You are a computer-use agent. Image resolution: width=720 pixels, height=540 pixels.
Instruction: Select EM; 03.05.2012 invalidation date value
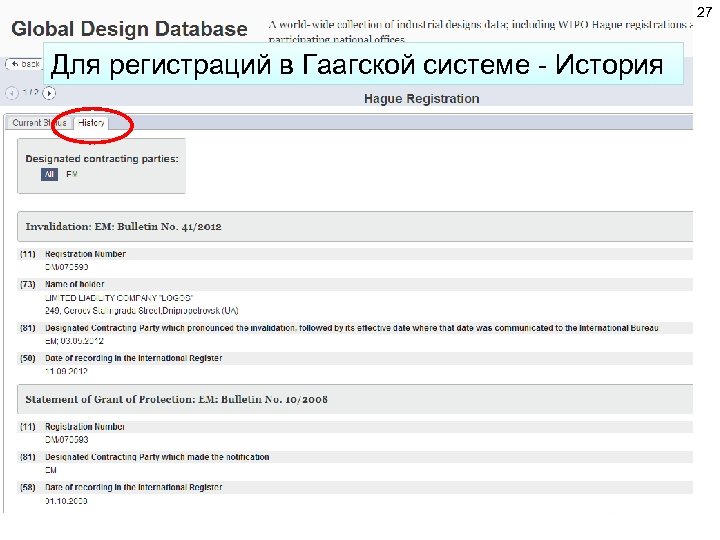pyautogui.click(x=74, y=341)
